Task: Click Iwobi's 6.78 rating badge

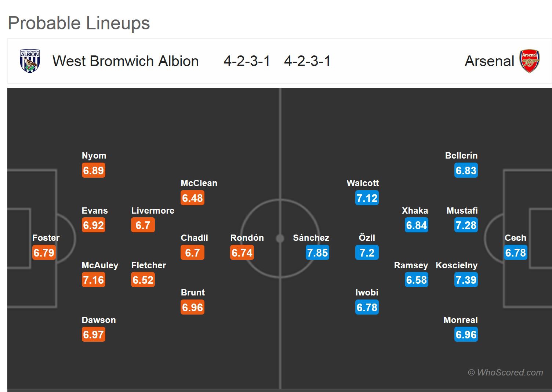Action: [367, 307]
